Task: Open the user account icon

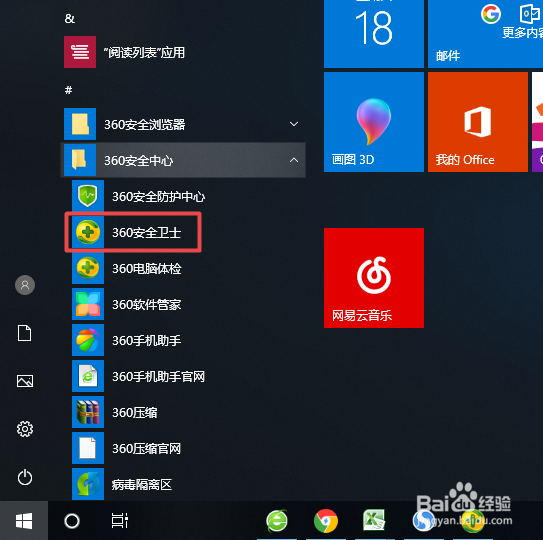Action: coord(25,285)
